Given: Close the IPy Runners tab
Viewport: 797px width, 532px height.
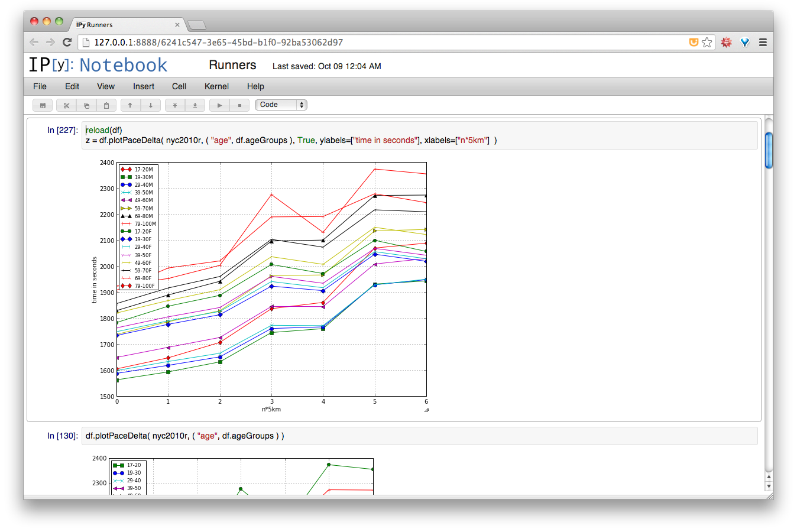Looking at the screenshot, I should pos(177,25).
